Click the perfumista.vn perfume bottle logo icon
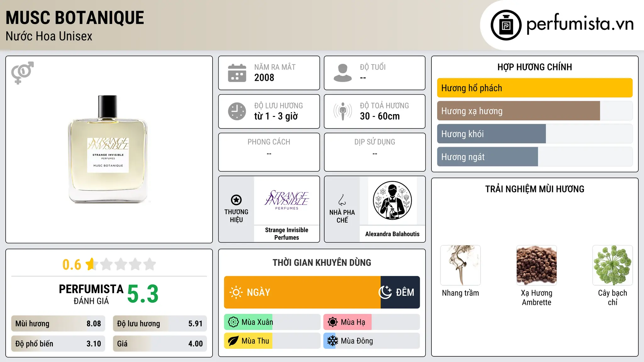This screenshot has width=644, height=362. [x=506, y=25]
